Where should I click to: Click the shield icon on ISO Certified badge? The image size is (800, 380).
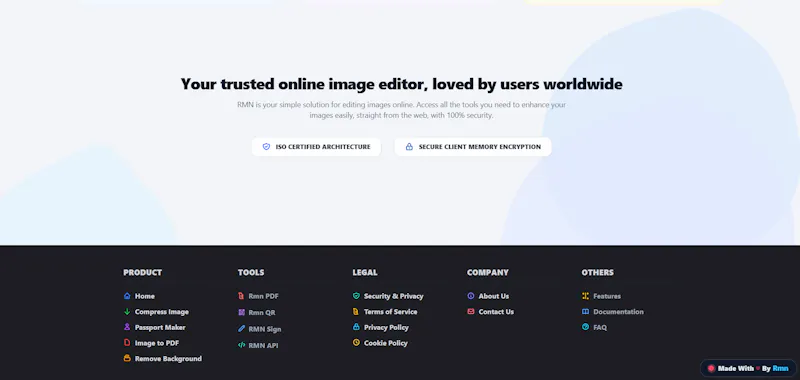[x=266, y=147]
